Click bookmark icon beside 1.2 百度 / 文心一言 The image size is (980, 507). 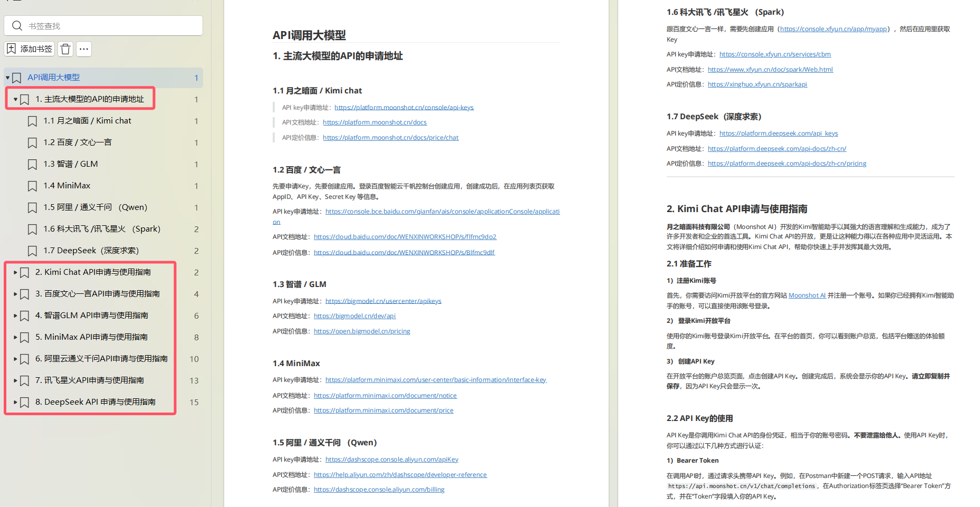(32, 143)
